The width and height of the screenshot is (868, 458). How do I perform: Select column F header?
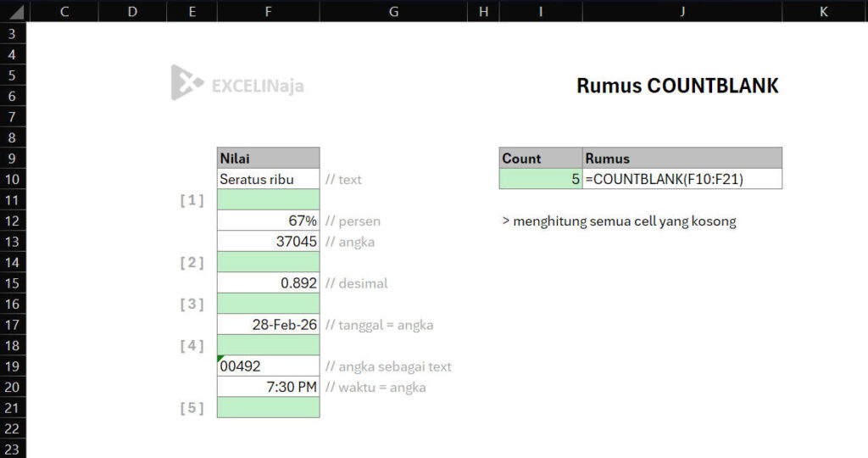[x=269, y=11]
